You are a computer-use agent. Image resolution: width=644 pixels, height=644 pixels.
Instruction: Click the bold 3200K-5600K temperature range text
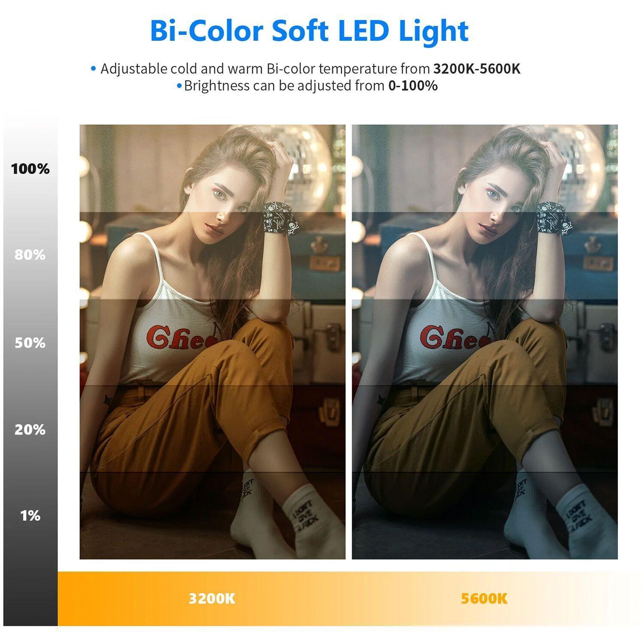477,69
